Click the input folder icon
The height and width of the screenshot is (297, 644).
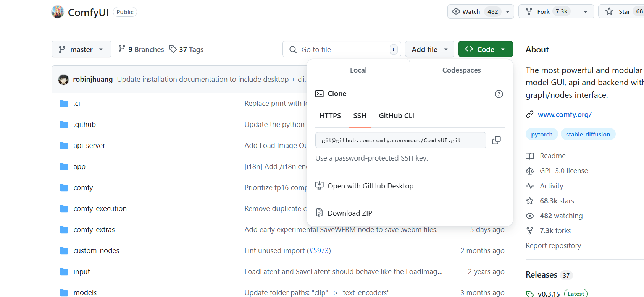pyautogui.click(x=64, y=272)
